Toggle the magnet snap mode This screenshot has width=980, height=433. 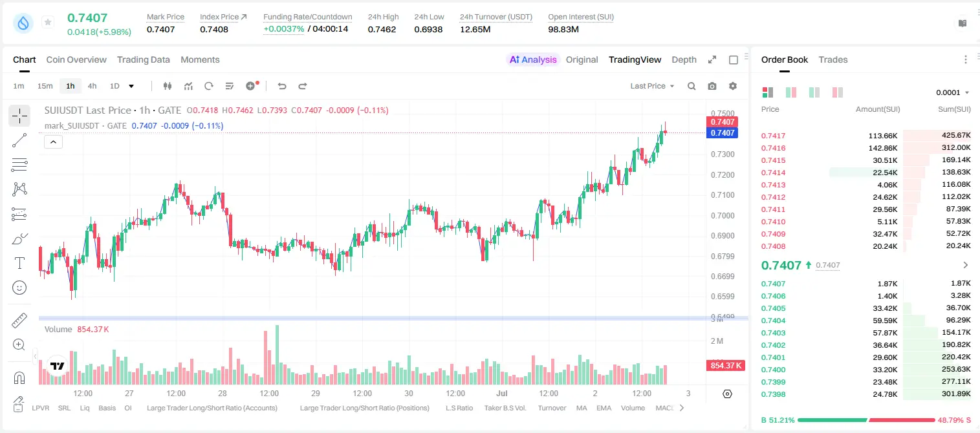19,378
